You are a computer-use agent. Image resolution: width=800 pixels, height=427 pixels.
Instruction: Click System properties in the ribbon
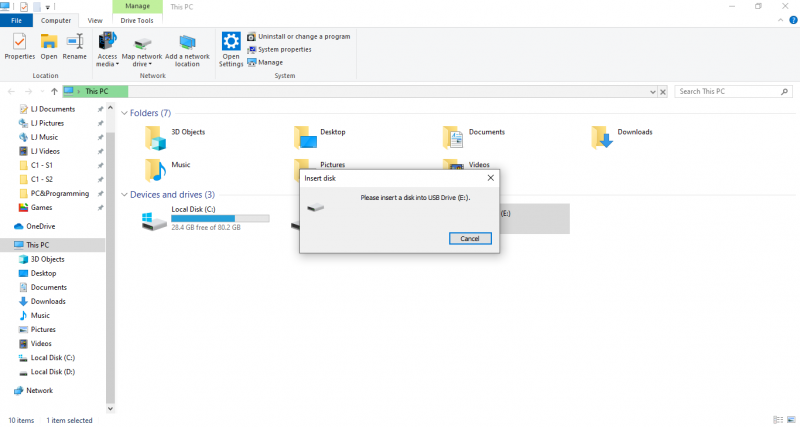coord(284,49)
